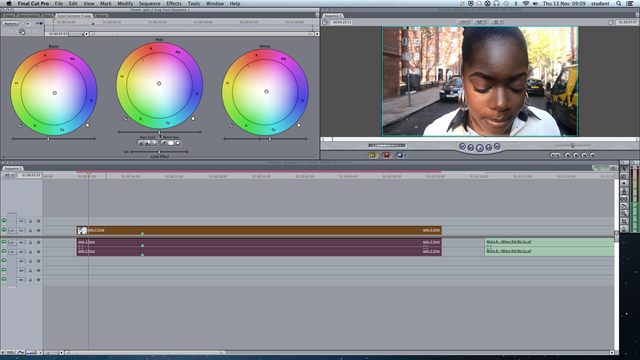Viewport: 640px width, 360px height.
Task: Mute audio track A2 using green toggle
Action: pyautogui.click(x=4, y=251)
